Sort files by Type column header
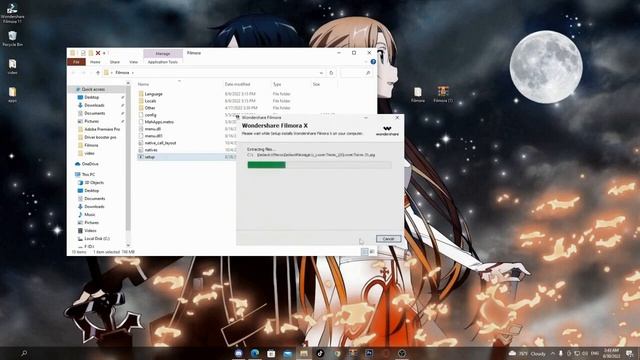 (277, 84)
